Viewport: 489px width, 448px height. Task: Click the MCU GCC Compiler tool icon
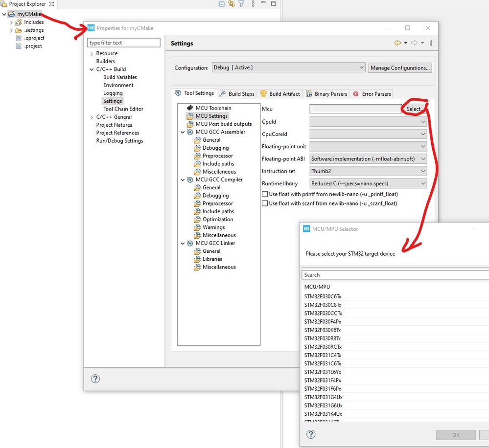190,179
